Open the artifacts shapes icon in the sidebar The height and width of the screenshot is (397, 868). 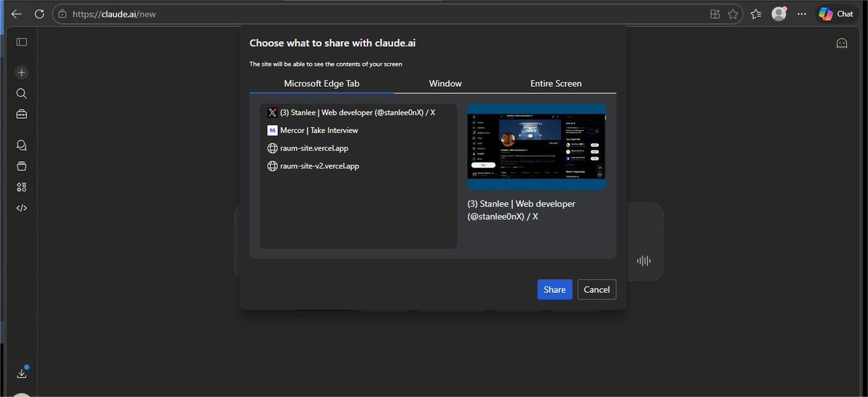[22, 187]
